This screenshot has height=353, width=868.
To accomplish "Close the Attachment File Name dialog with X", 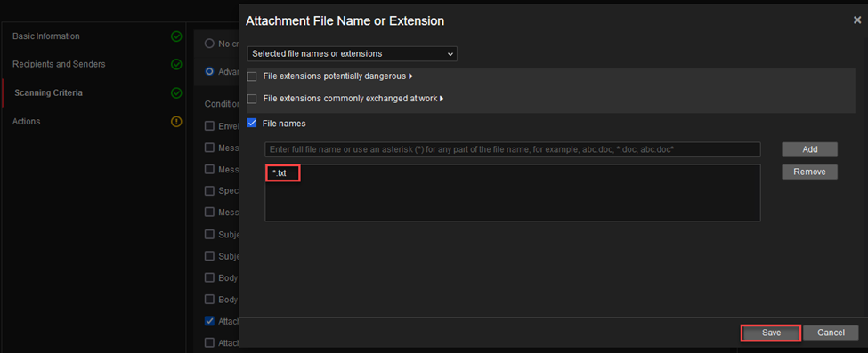I will 857,20.
